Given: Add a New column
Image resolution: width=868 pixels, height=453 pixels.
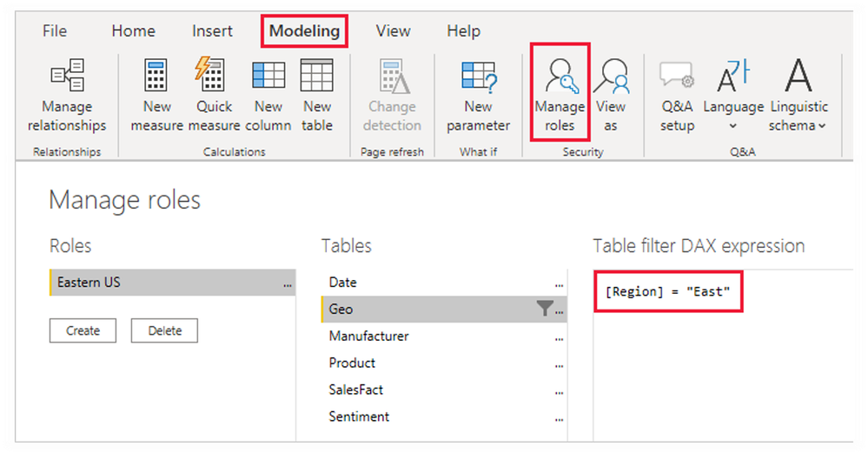Looking at the screenshot, I should [x=268, y=97].
